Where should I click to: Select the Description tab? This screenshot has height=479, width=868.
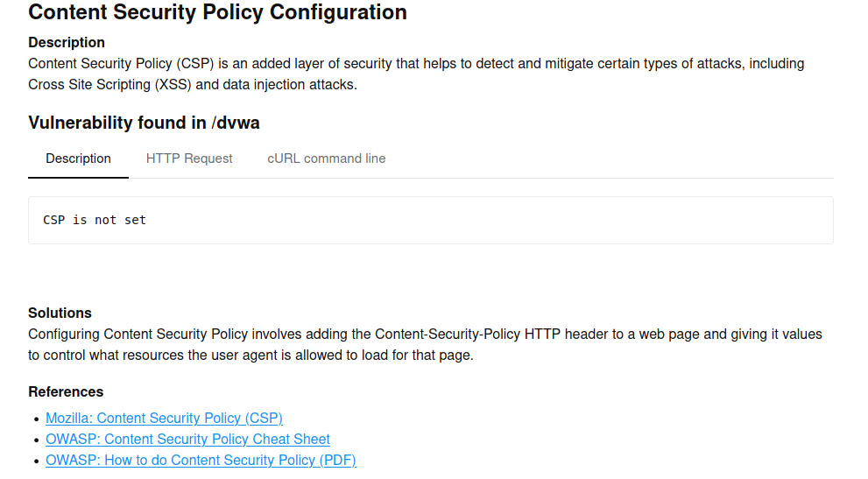78,158
